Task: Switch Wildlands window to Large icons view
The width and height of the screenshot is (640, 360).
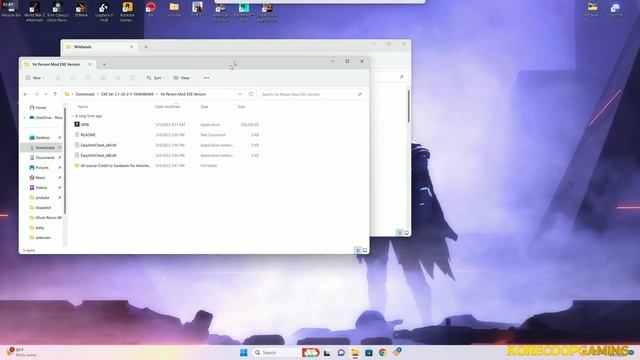Action: pyautogui.click(x=407, y=233)
